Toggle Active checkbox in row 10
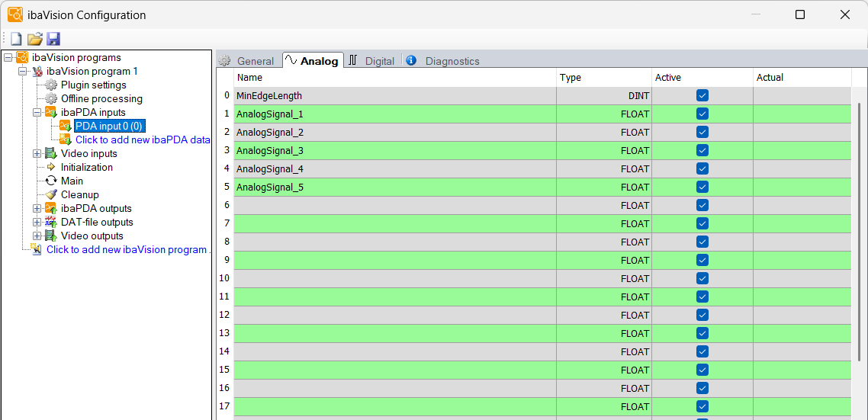The width and height of the screenshot is (868, 420). [x=702, y=278]
